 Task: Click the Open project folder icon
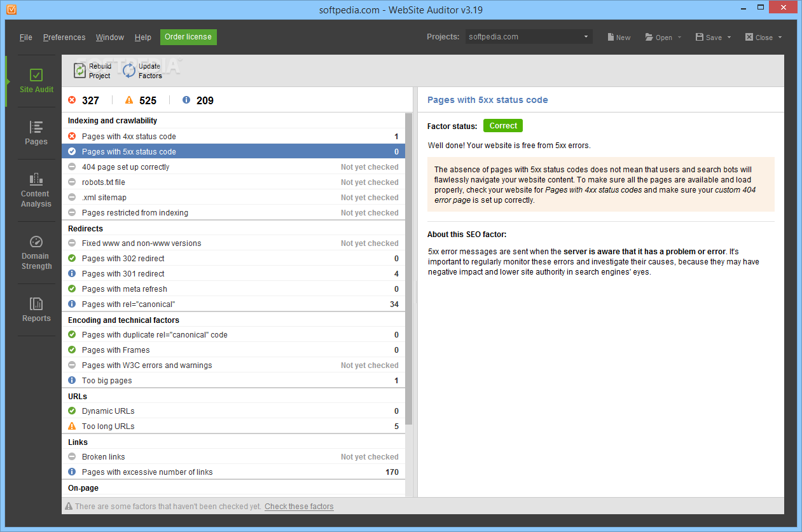pyautogui.click(x=649, y=37)
